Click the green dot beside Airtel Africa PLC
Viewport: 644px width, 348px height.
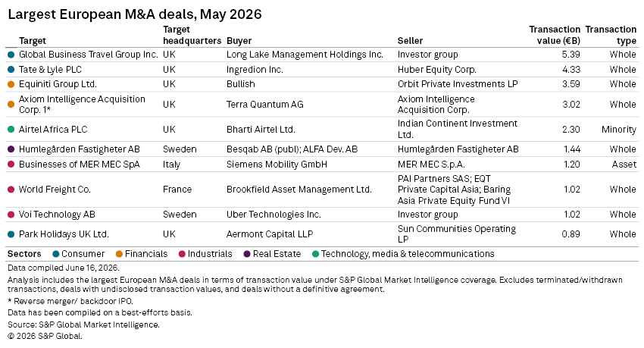click(11, 130)
